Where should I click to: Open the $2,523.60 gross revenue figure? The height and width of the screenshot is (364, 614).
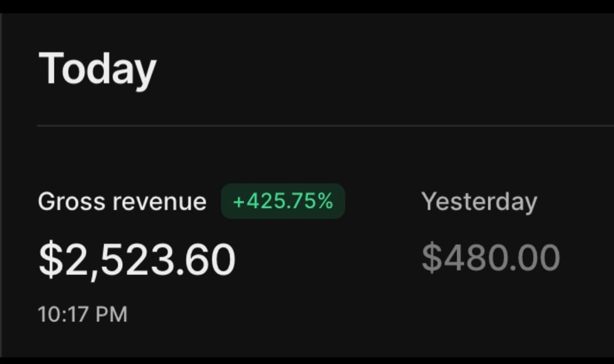137,260
